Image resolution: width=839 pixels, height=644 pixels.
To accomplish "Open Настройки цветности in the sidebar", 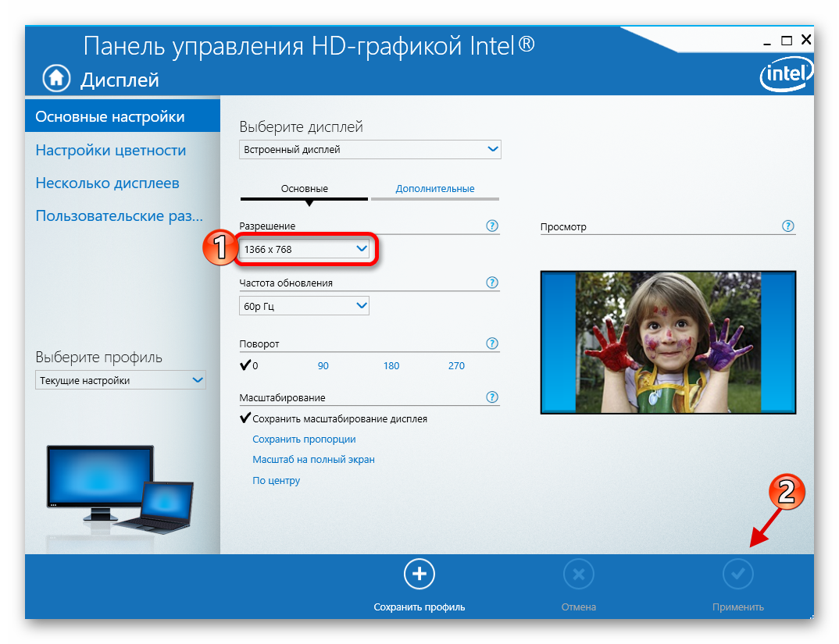I will pyautogui.click(x=111, y=151).
